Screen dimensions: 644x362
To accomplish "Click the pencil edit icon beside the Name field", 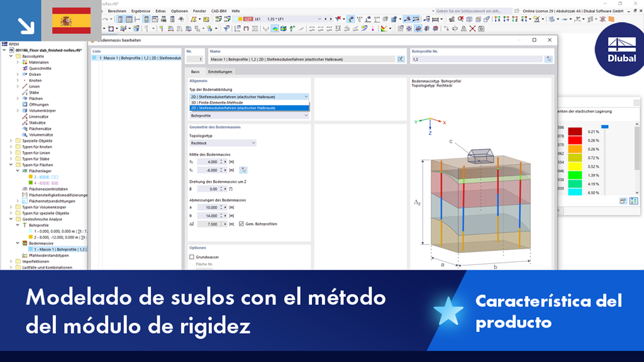I will coord(400,58).
